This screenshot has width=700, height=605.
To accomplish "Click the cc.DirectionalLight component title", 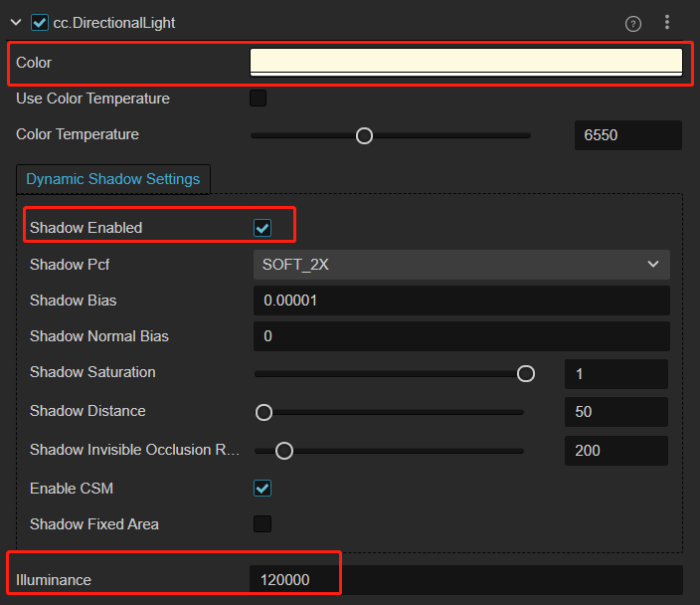I will pos(114,23).
